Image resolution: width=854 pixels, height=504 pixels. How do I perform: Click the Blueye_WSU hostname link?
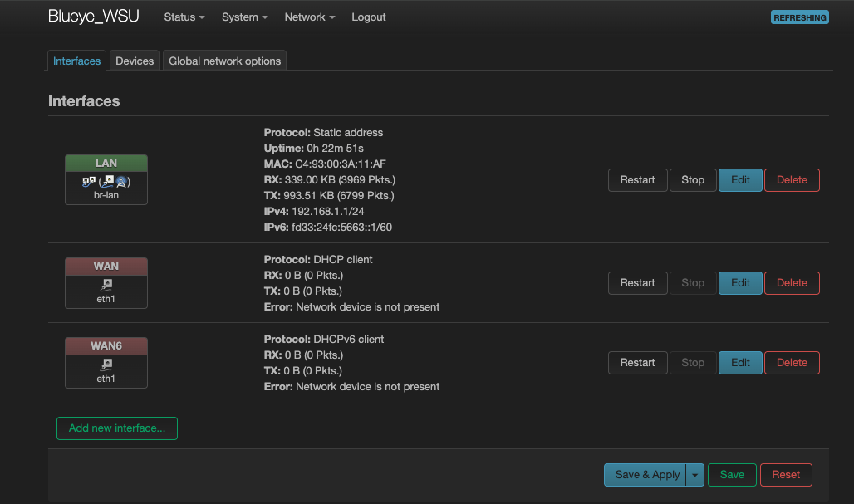coord(93,17)
